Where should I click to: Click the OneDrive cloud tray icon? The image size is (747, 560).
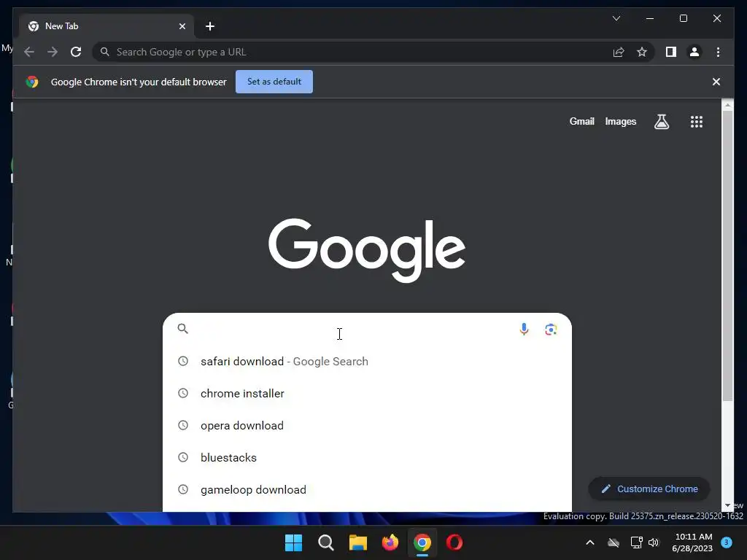(x=613, y=542)
